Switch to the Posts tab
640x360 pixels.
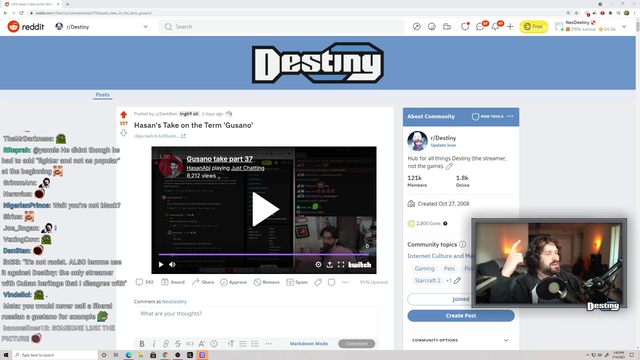click(102, 94)
